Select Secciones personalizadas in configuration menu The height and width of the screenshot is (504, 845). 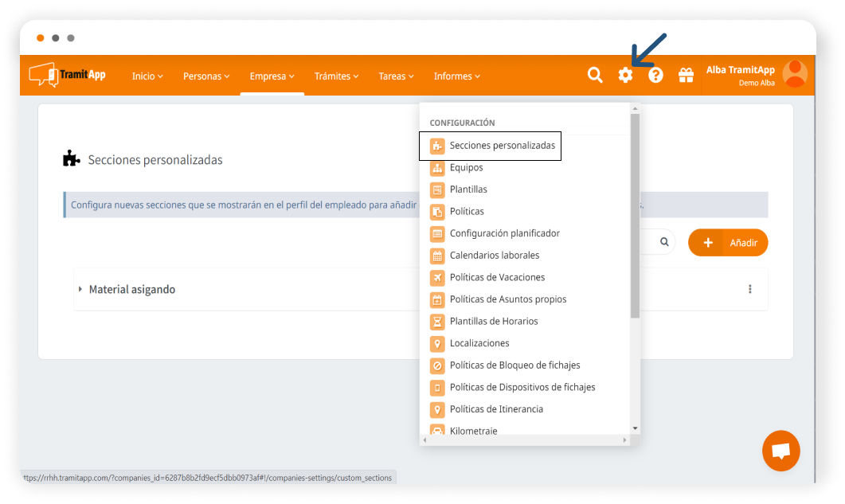pos(502,146)
